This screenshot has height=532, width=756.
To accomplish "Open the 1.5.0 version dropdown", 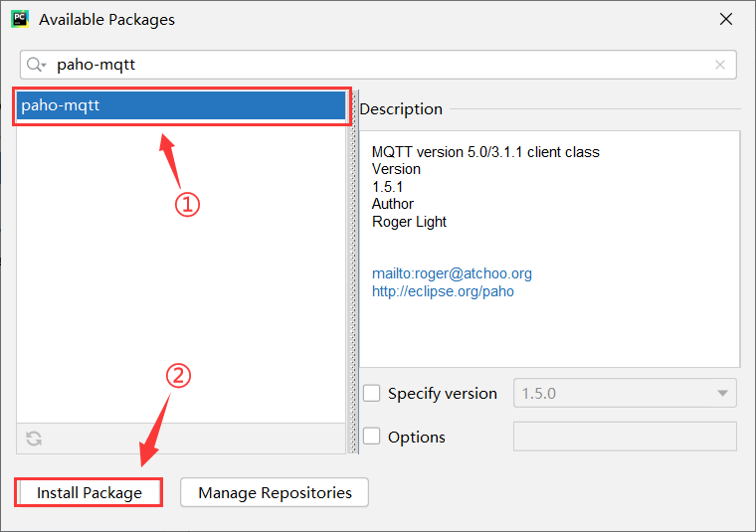I will 625,393.
